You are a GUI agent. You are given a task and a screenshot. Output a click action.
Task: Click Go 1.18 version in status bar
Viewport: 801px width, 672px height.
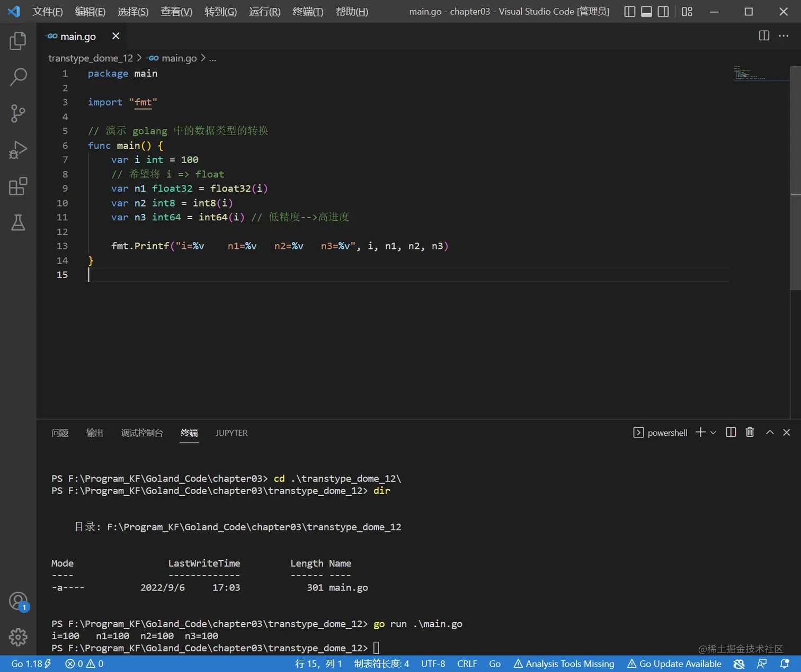tap(31, 664)
